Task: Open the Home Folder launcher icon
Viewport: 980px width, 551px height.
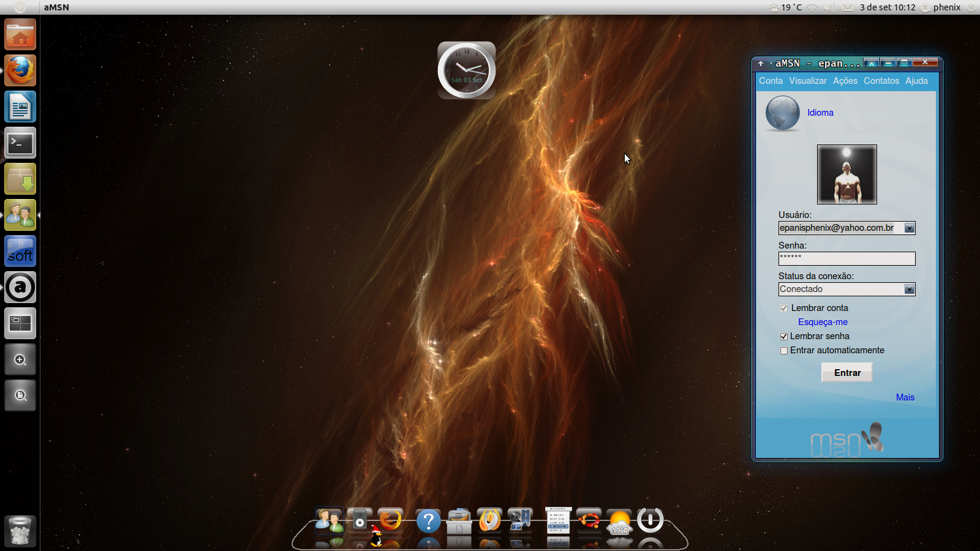Action: point(20,34)
